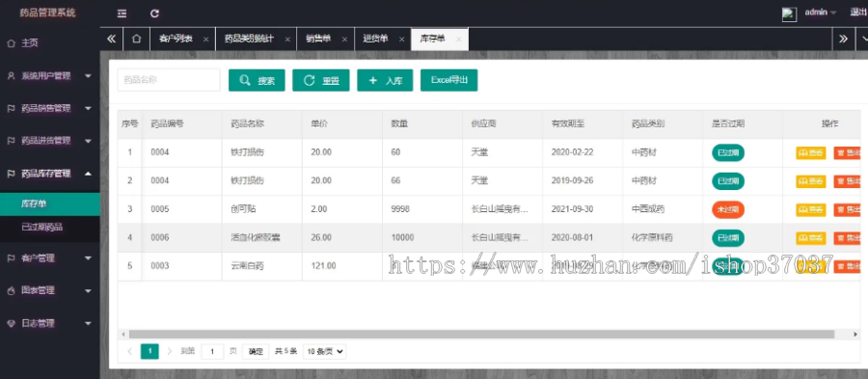Click the fire icon beside 图表管理

point(11,290)
